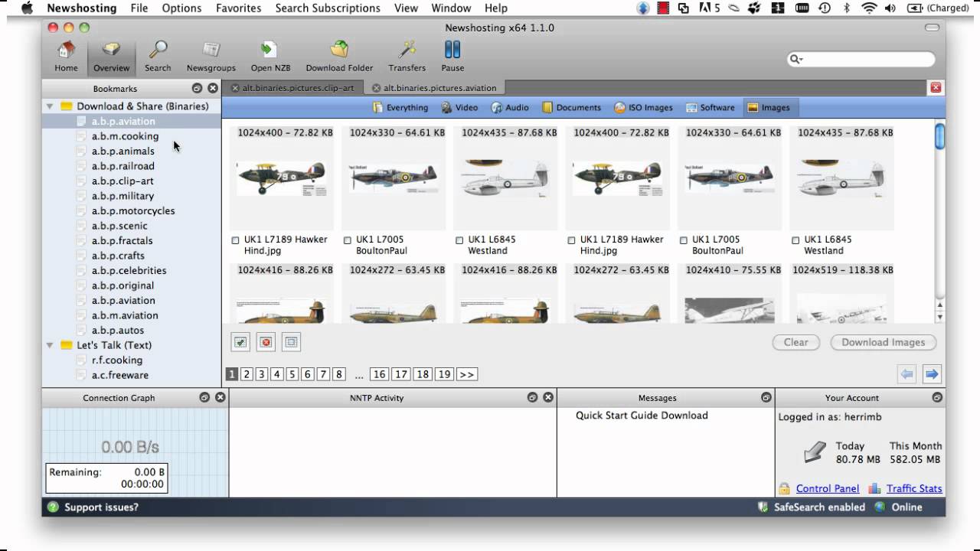Open the Favorites menu

click(238, 8)
